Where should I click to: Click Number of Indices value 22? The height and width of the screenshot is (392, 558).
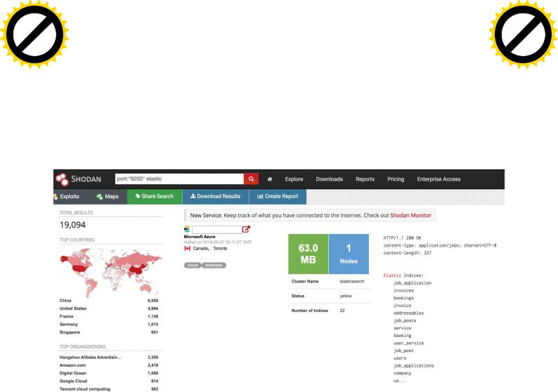pyautogui.click(x=342, y=311)
